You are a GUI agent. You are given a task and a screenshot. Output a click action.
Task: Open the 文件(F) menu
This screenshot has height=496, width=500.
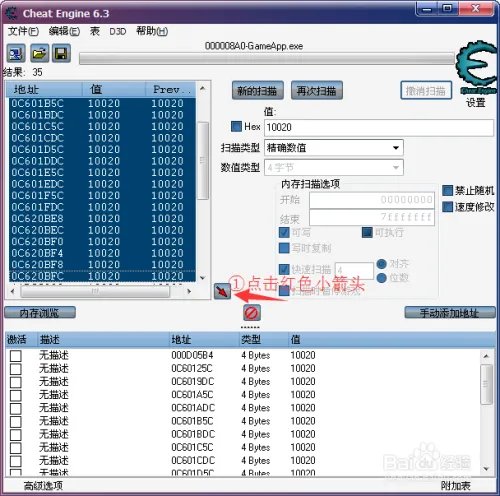[x=23, y=31]
